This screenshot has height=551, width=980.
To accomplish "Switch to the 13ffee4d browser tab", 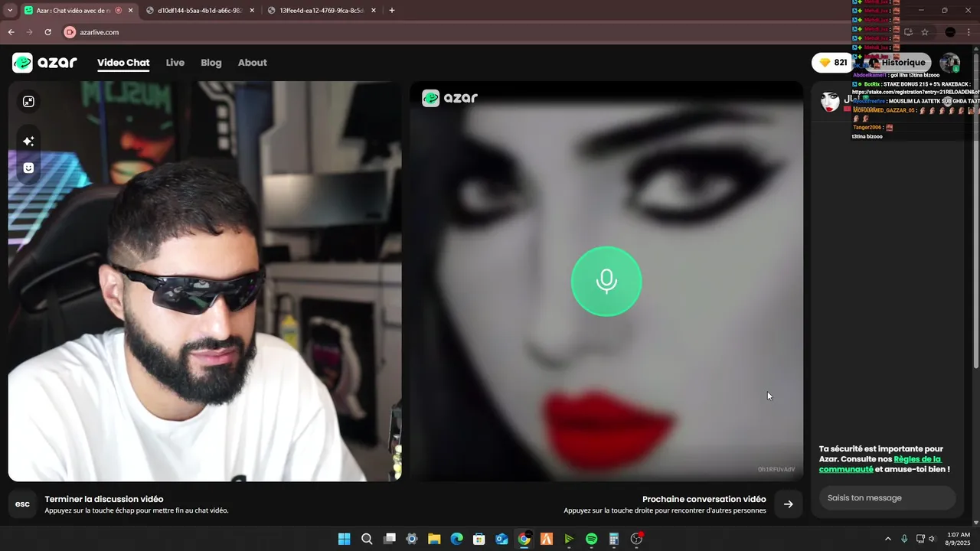I will [322, 11].
